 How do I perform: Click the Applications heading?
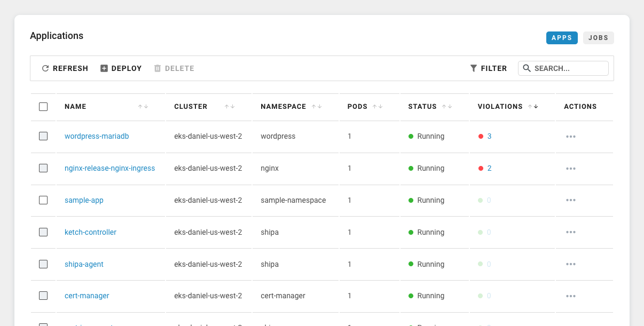tap(57, 36)
